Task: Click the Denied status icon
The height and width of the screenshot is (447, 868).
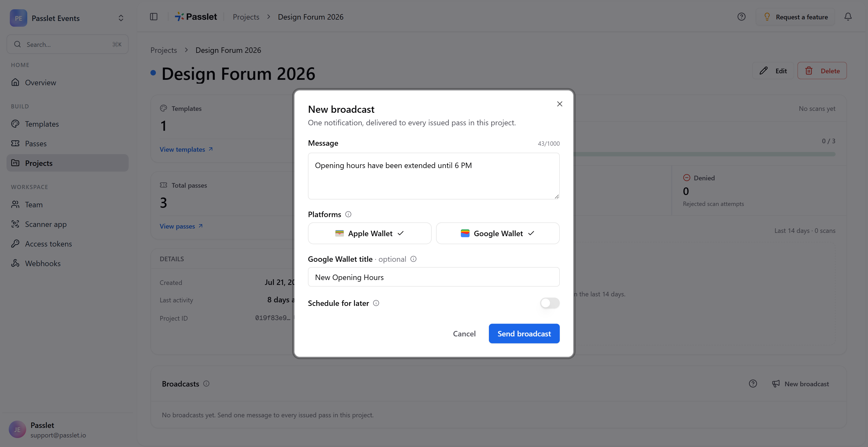Action: pyautogui.click(x=686, y=178)
